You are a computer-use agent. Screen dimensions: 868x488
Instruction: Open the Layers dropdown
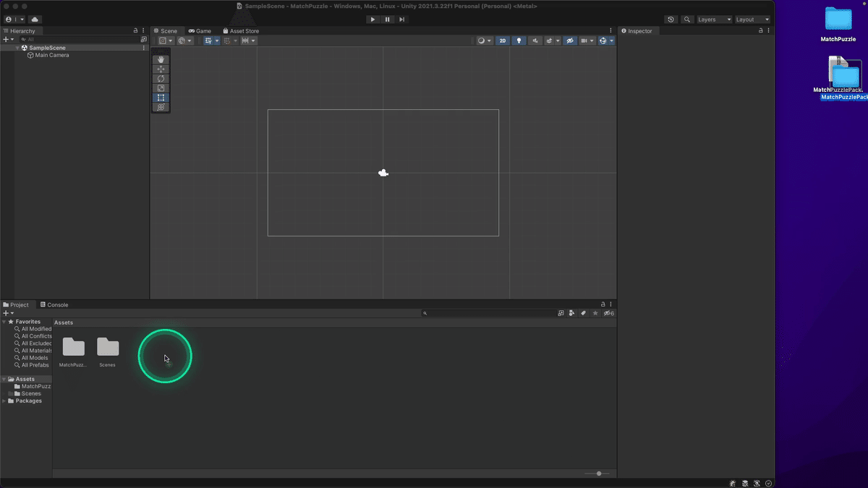click(714, 20)
